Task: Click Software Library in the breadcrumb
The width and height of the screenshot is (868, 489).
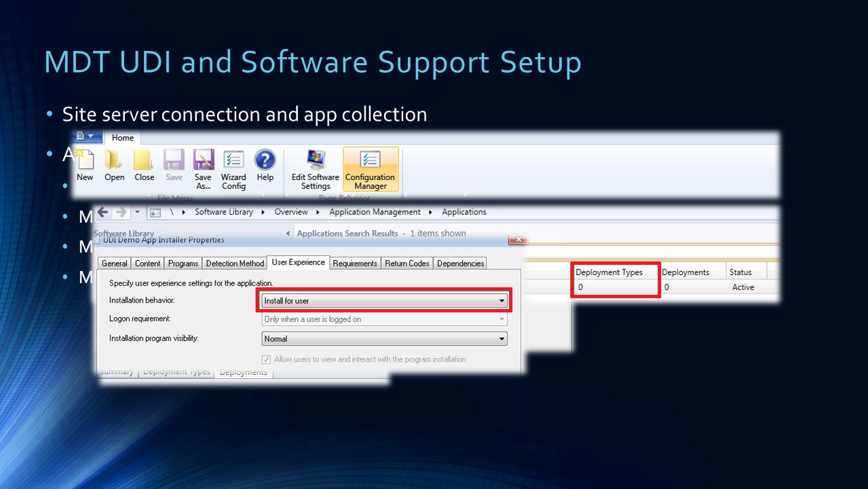Action: (224, 212)
